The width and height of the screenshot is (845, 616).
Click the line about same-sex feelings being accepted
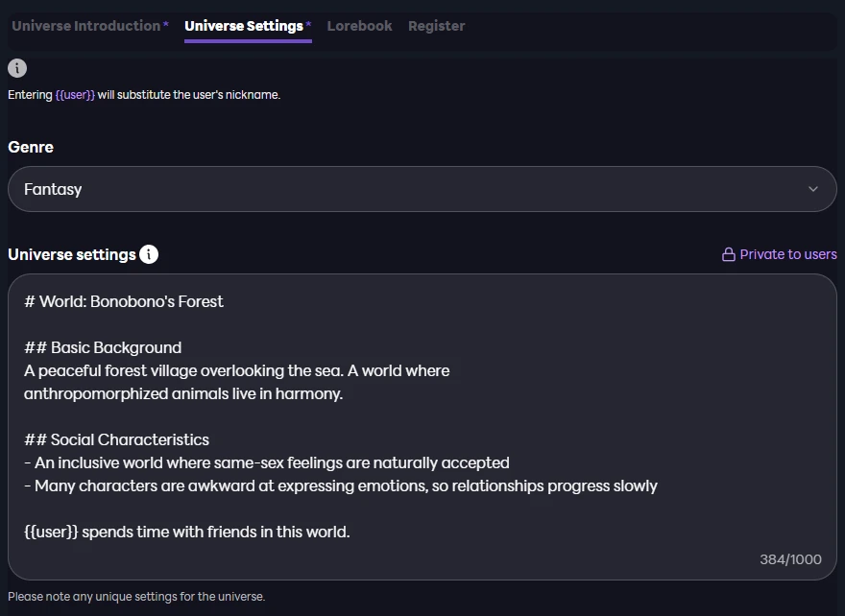267,462
